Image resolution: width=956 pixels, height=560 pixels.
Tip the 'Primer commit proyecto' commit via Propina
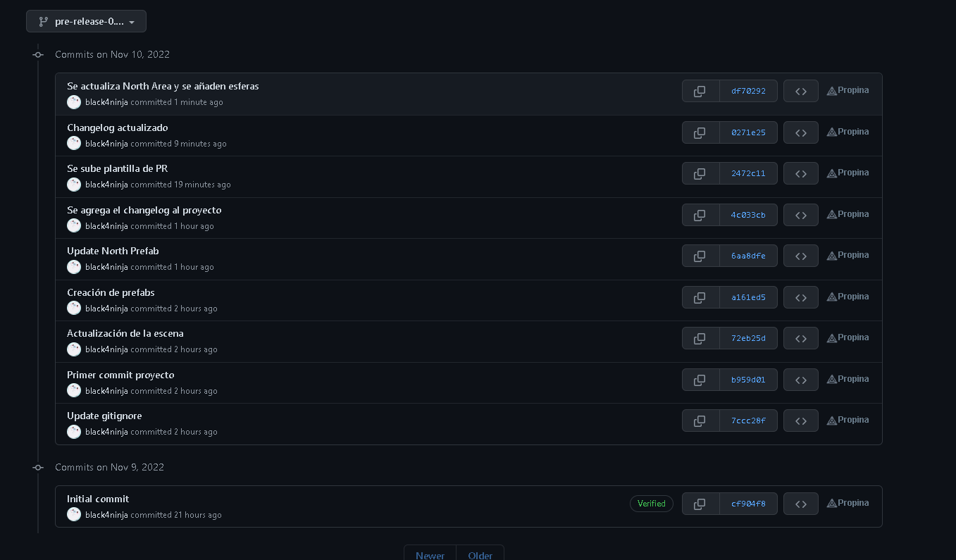(848, 379)
